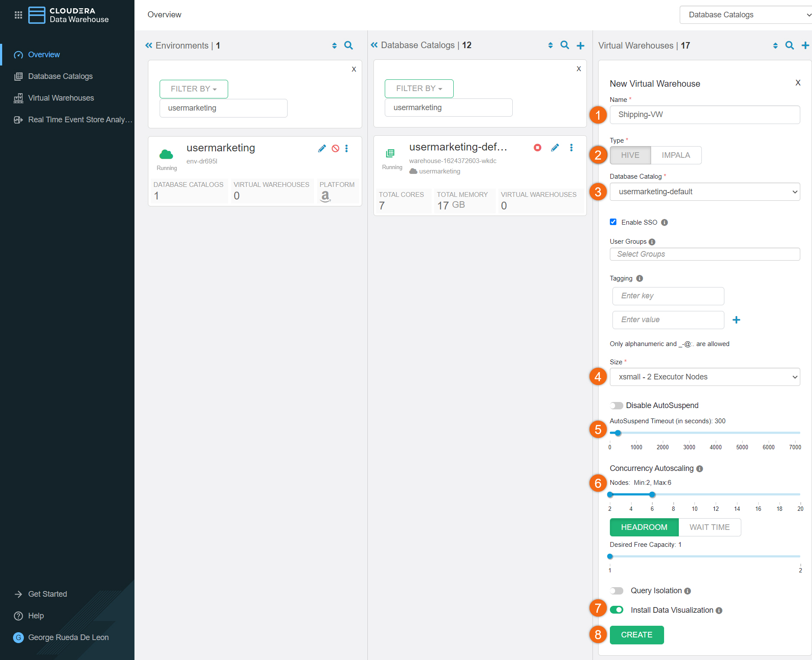Open the usermarketing-def... catalog title
The image size is (812, 660).
click(458, 147)
